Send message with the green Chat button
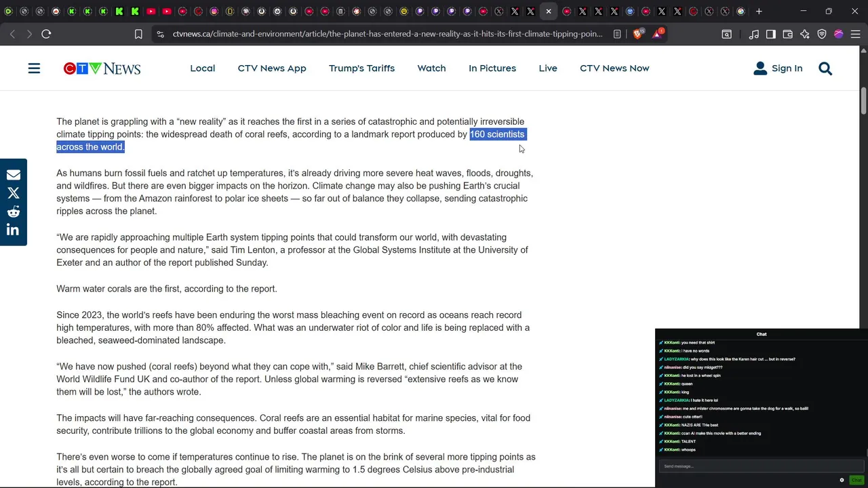Viewport: 868px width, 488px height. 856,480
